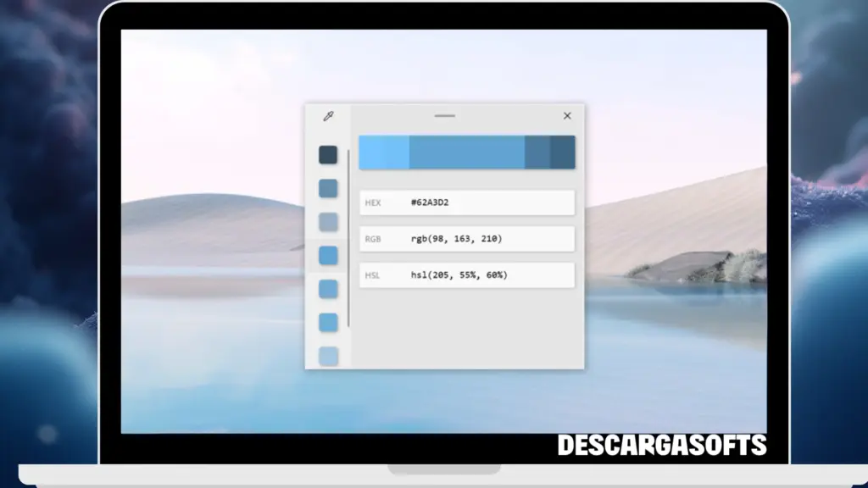
Task: Select the fourth blue history swatch
Action: [x=328, y=254]
